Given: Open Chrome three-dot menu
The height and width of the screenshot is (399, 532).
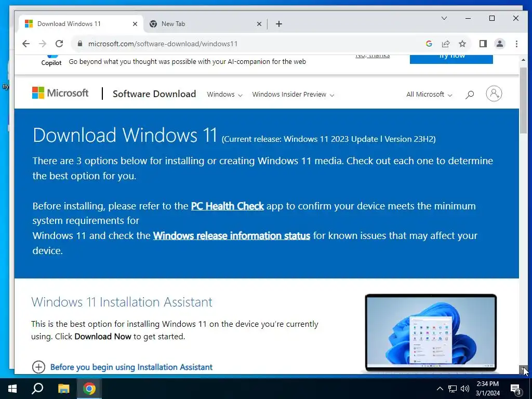Looking at the screenshot, I should pyautogui.click(x=516, y=44).
